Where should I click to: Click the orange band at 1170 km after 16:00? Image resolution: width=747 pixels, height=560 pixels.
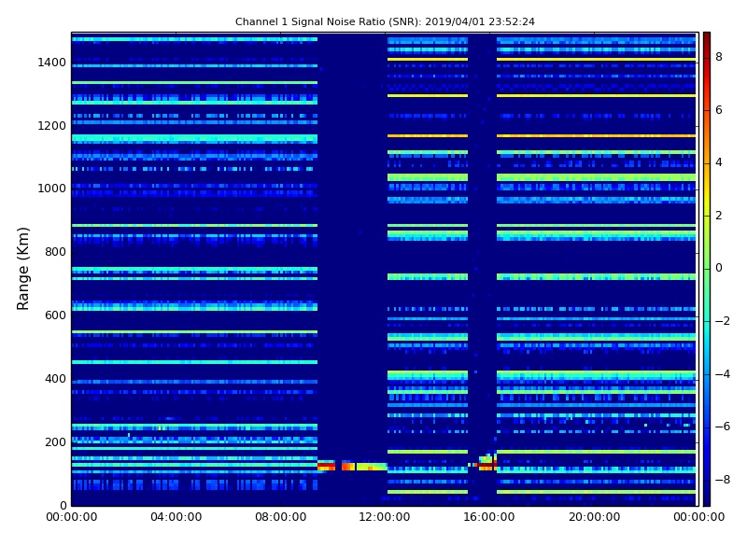coord(596,135)
